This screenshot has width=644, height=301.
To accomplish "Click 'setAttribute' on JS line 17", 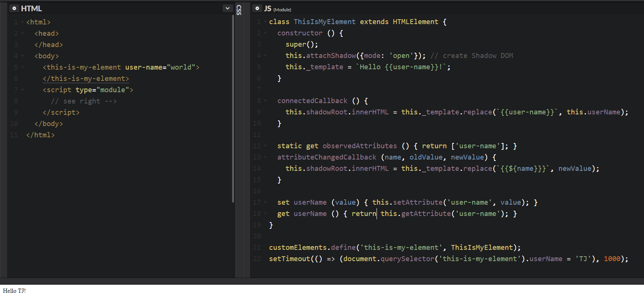I will pos(418,202).
